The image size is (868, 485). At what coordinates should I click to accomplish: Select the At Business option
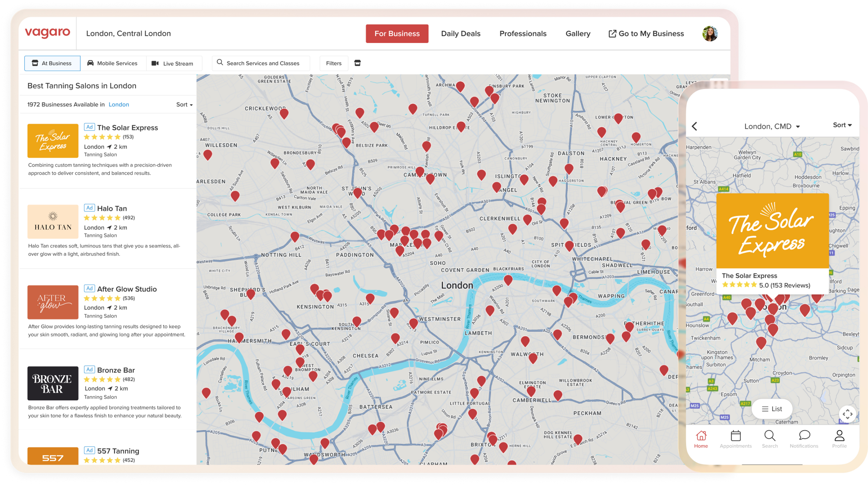click(x=52, y=63)
